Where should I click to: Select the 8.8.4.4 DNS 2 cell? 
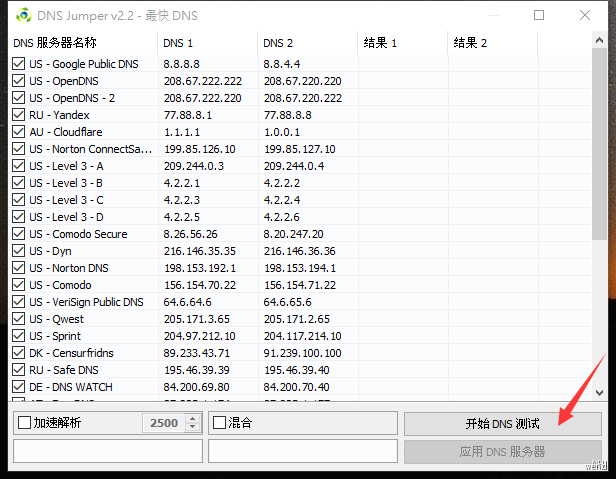click(x=282, y=64)
